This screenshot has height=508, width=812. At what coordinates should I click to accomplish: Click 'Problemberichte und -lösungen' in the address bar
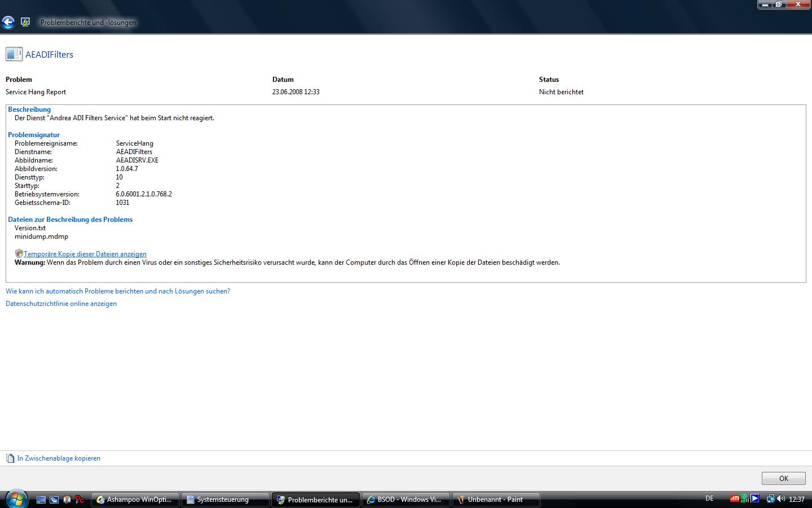[88, 23]
